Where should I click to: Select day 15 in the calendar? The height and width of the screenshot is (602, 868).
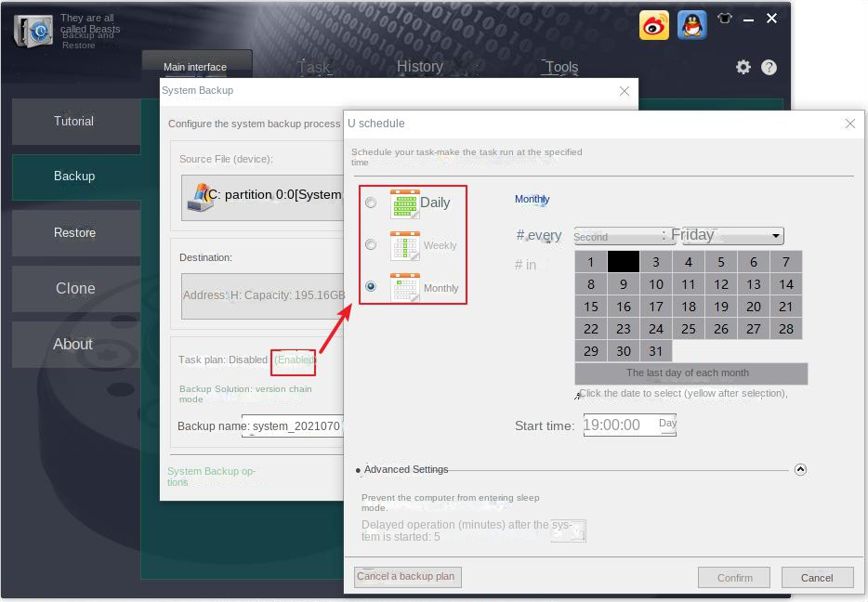pyautogui.click(x=590, y=306)
